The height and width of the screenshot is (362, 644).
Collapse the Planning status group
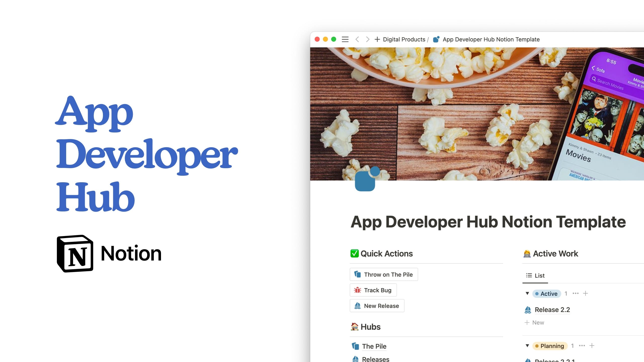(x=528, y=346)
